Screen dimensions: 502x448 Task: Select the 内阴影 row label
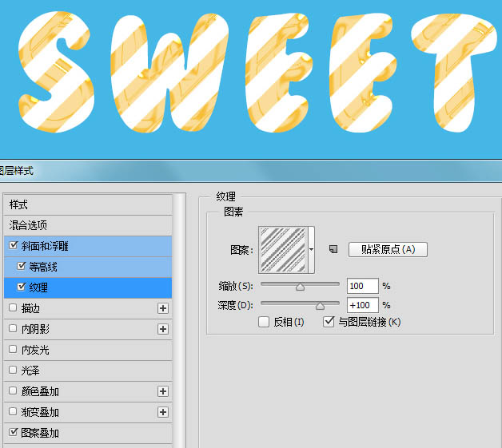(x=35, y=329)
